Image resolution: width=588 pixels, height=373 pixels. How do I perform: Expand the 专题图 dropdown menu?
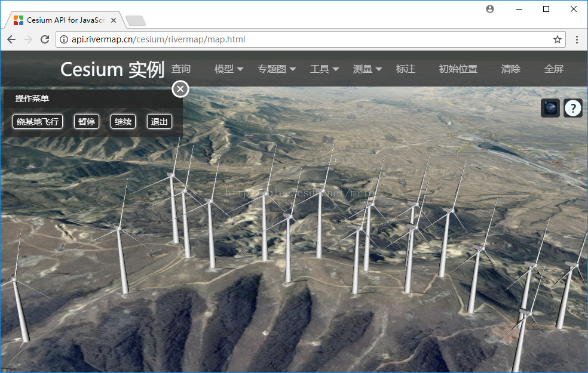click(x=276, y=69)
